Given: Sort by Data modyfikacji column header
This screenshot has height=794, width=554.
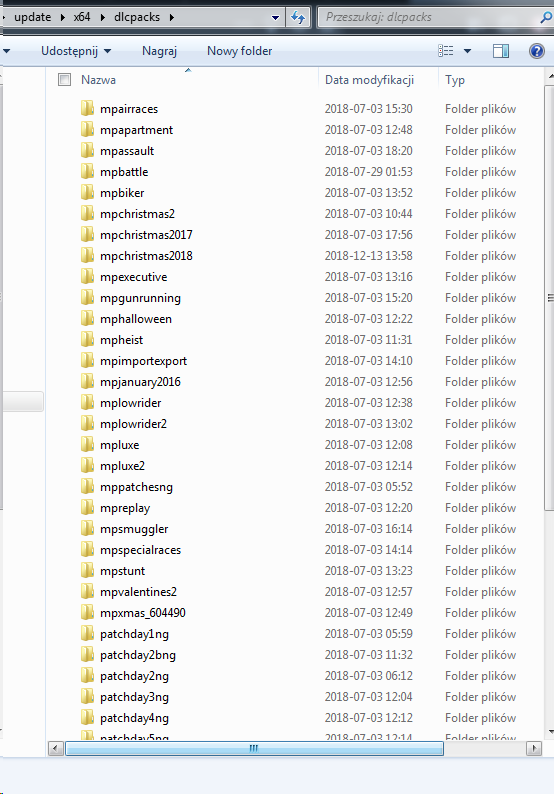Looking at the screenshot, I should (369, 80).
